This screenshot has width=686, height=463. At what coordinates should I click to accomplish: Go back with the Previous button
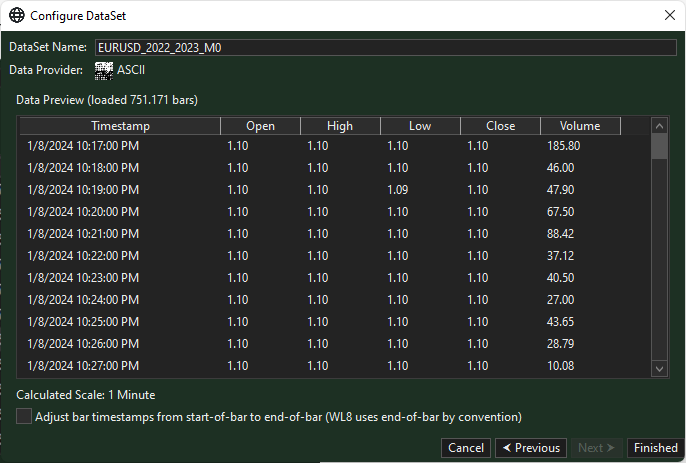[x=530, y=448]
